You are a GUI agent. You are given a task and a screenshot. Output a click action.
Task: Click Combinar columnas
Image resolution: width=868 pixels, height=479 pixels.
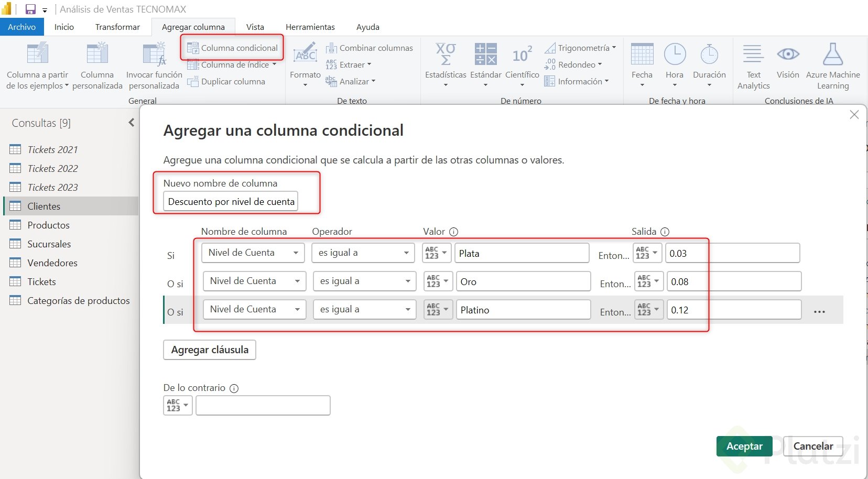[x=369, y=48]
